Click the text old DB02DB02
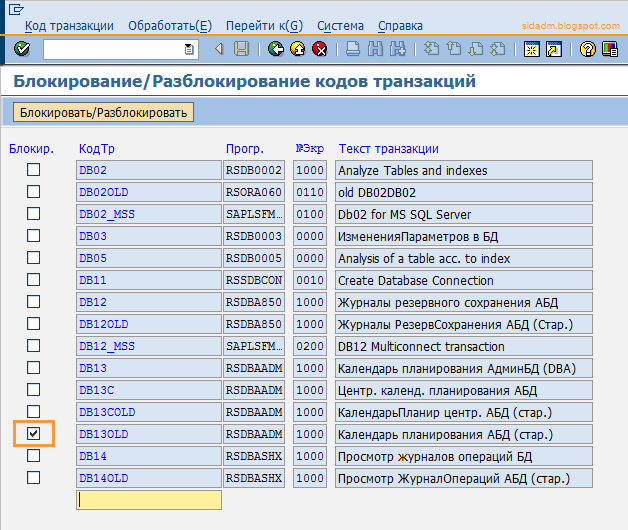Viewport: 628px width, 530px height. click(377, 193)
